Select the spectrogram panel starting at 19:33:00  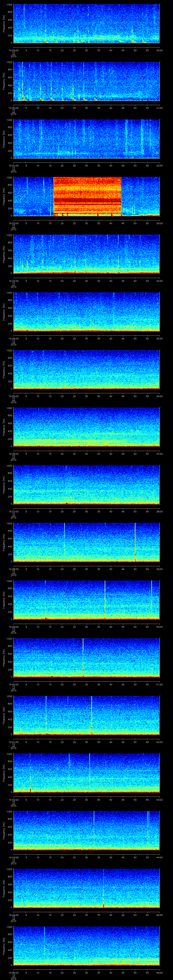point(87,255)
